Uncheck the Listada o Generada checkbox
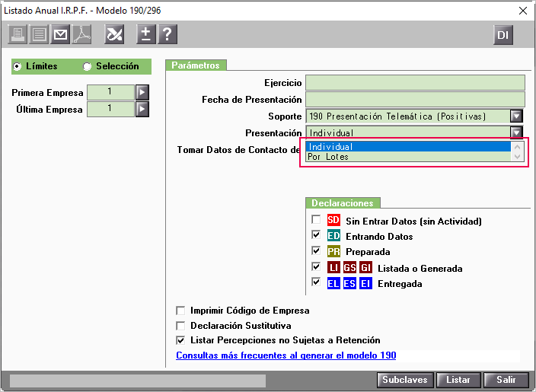 (316, 266)
